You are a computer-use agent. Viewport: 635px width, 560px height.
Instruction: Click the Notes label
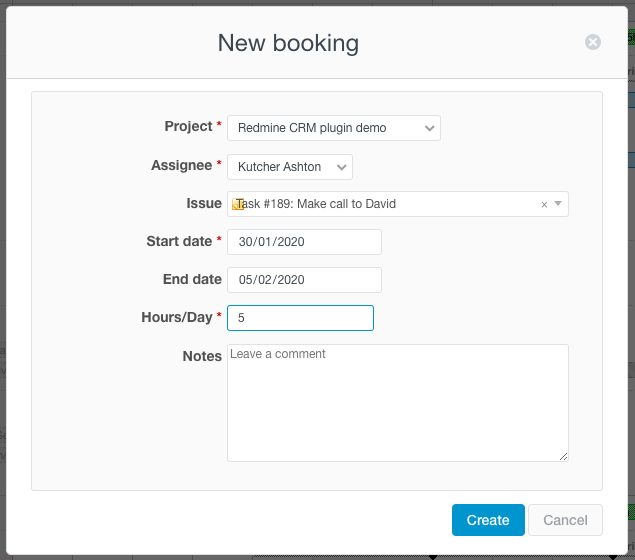(202, 356)
